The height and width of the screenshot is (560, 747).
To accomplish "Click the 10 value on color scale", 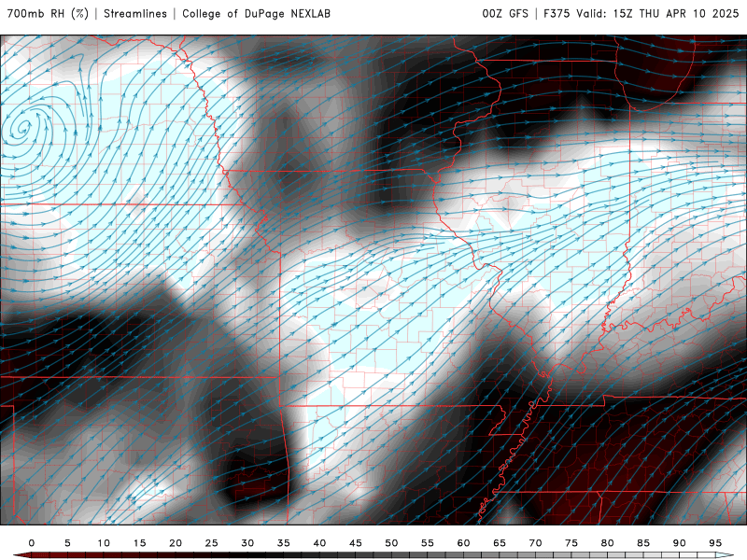I will coord(104,543).
